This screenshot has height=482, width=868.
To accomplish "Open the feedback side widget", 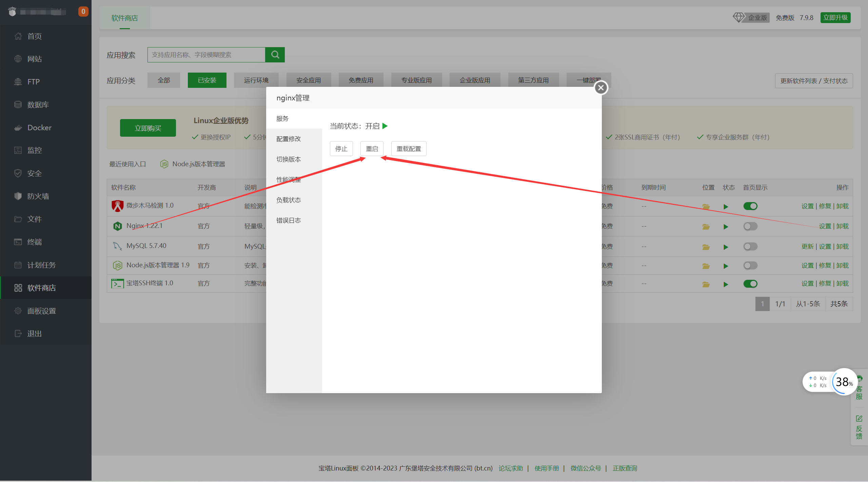I will pyautogui.click(x=859, y=427).
